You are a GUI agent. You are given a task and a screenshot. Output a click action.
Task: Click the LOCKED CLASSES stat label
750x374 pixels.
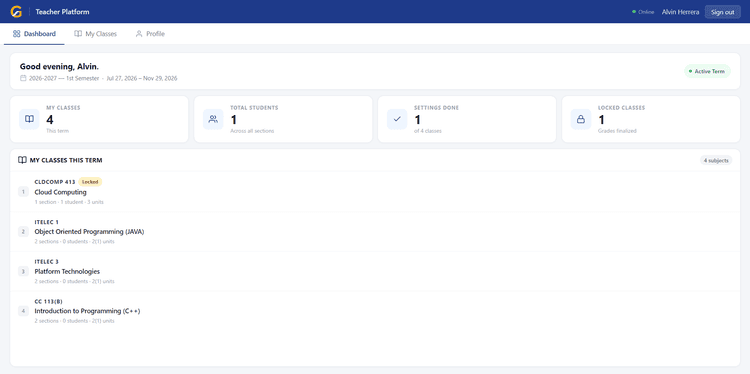(x=621, y=108)
